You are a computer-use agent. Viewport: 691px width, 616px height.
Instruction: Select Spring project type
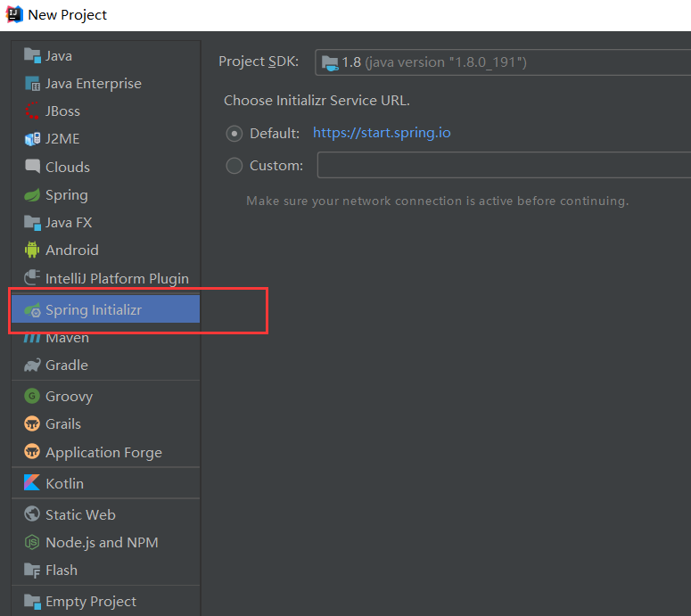point(106,194)
